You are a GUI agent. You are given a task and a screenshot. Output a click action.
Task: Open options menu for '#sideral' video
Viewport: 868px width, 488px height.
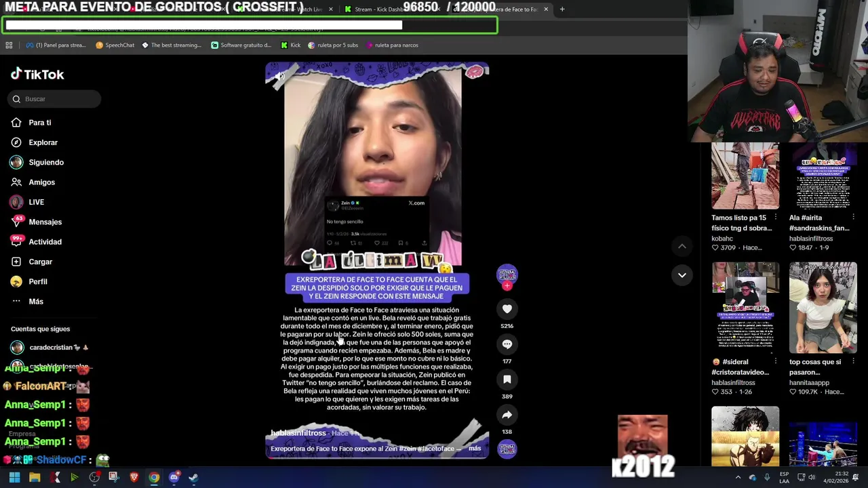pyautogui.click(x=775, y=362)
